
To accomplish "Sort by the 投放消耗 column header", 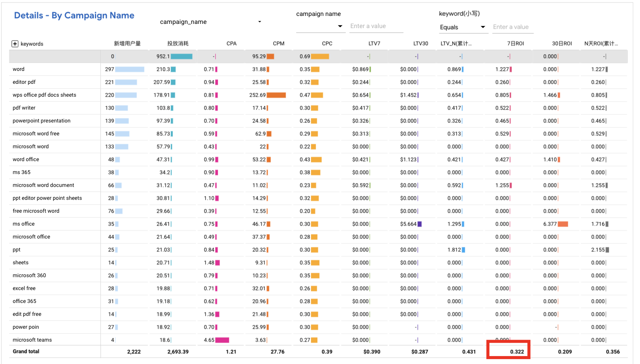I will 178,44.
